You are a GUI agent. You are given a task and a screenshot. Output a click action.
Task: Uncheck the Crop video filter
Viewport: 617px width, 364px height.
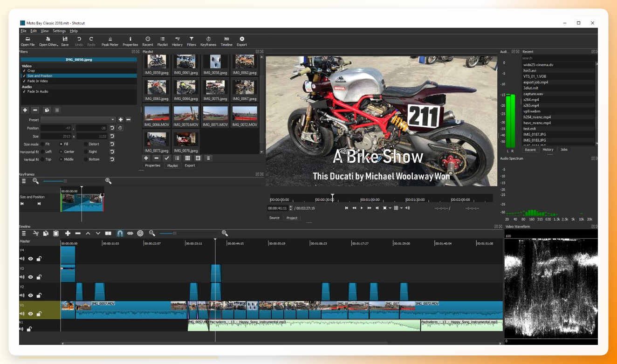point(24,71)
